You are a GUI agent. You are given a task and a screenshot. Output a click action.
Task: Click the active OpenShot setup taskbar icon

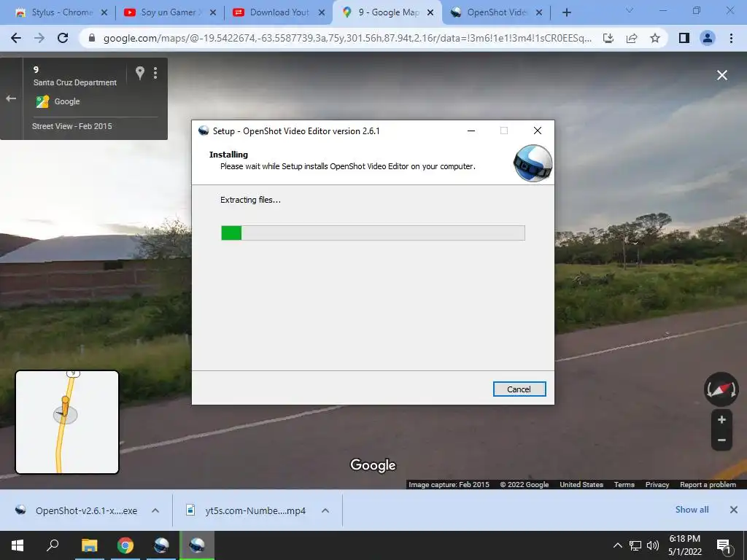[x=197, y=545]
